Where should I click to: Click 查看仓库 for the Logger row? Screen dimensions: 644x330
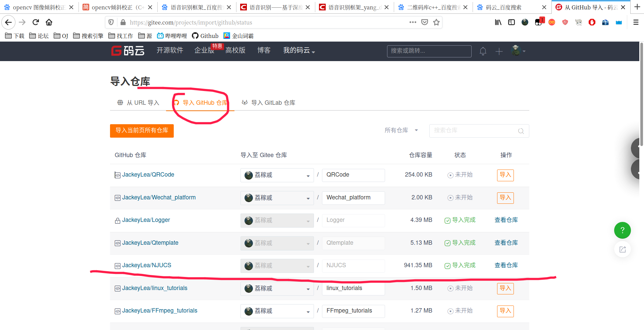click(506, 220)
